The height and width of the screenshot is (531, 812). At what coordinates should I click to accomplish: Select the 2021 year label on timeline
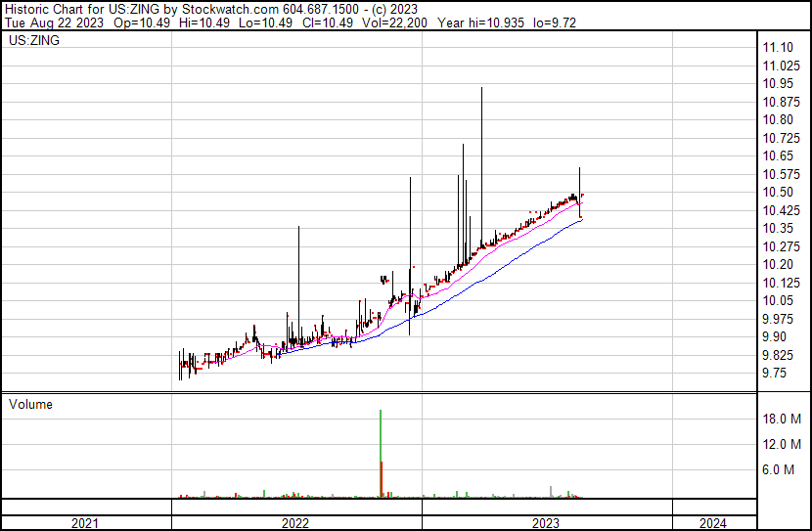click(86, 523)
